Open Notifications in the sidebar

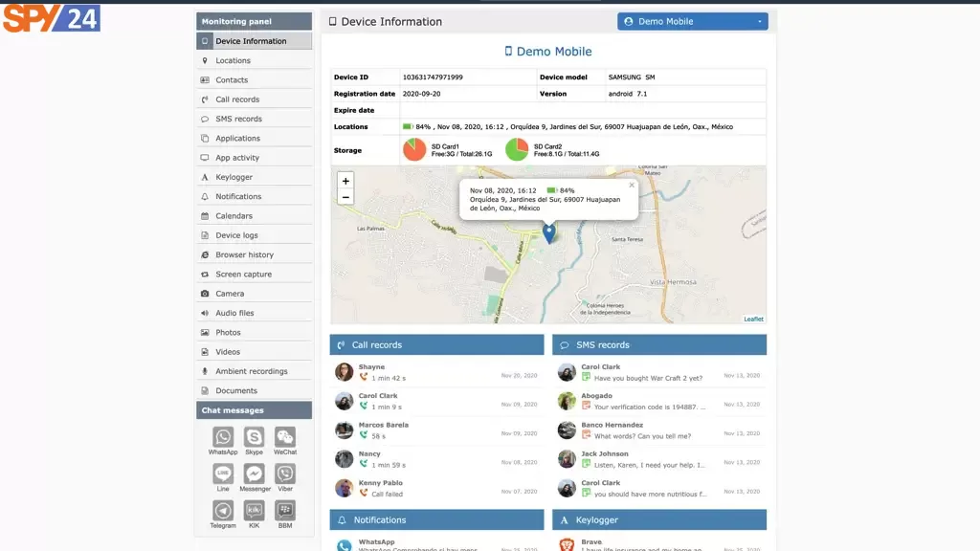point(254,196)
